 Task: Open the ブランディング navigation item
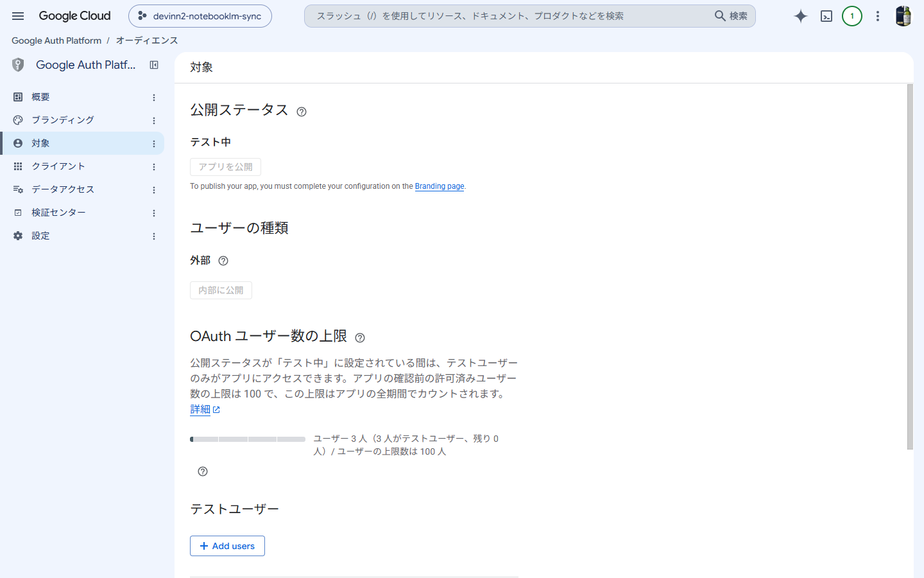point(82,120)
